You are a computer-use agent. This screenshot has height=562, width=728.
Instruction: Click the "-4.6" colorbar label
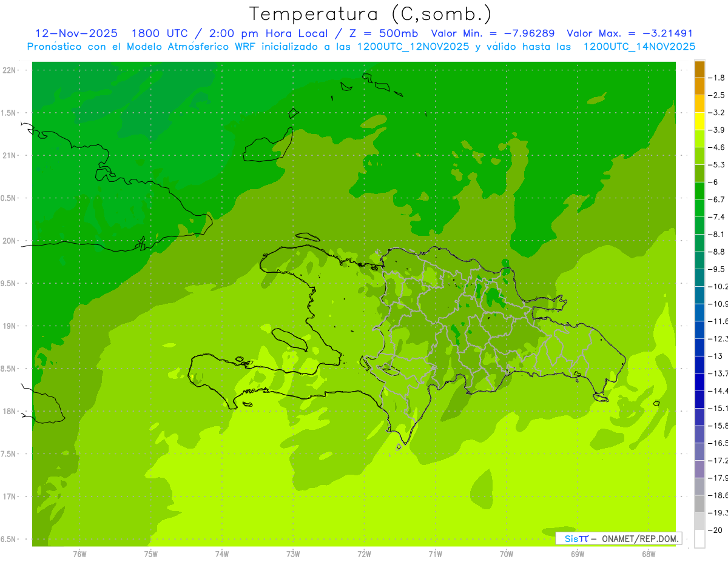pyautogui.click(x=716, y=147)
